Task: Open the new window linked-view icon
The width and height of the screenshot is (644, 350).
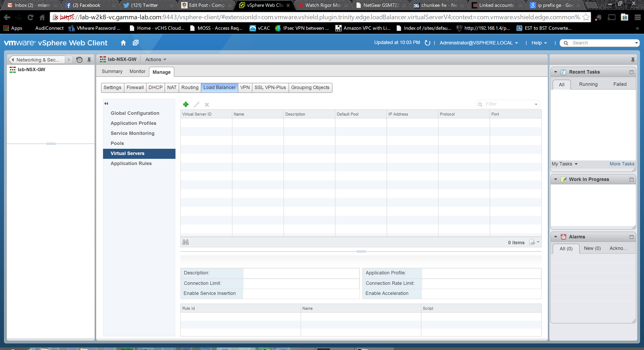Action: click(135, 43)
